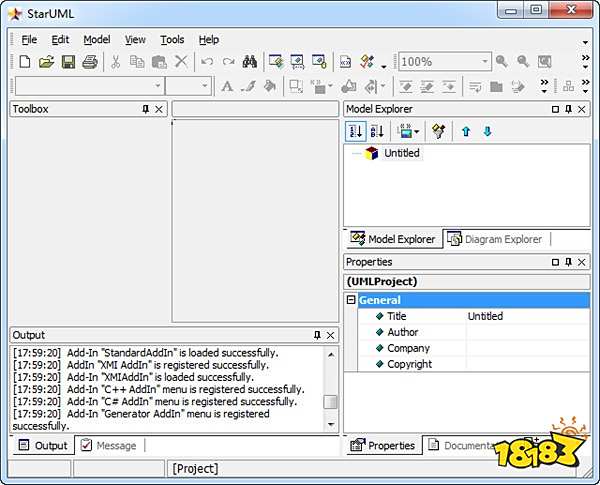Float the Properties panel with square icon

point(556,262)
